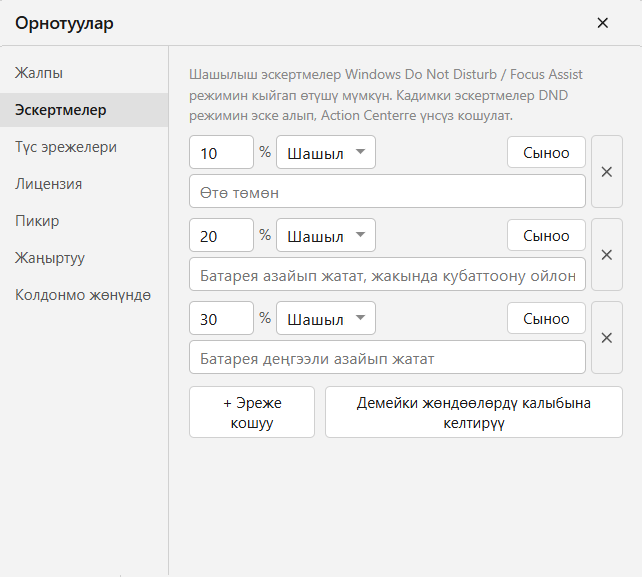Restore defaults with Демейки жөндөөлөрдү калыбына келтирүү
The height and width of the screenshot is (577, 642).
474,412
